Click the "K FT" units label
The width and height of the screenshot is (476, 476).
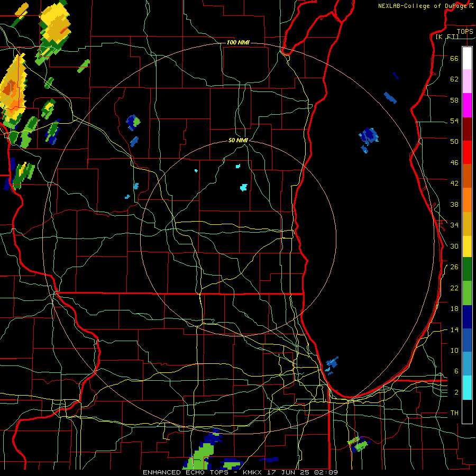tap(447, 36)
